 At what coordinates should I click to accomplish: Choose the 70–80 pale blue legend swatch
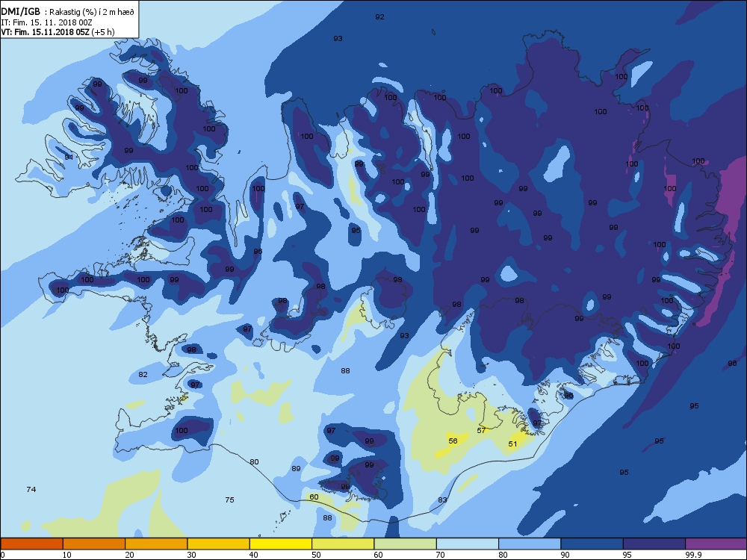click(x=468, y=544)
